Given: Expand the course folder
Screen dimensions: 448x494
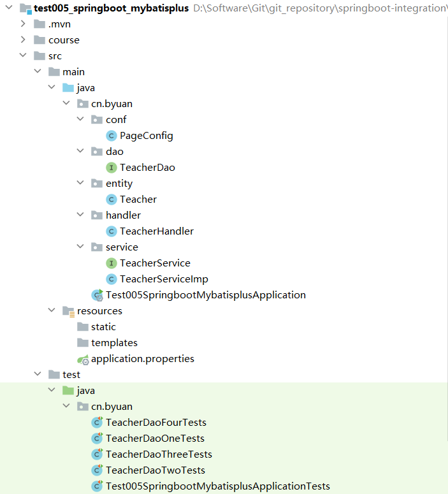Looking at the screenshot, I should click(23, 40).
